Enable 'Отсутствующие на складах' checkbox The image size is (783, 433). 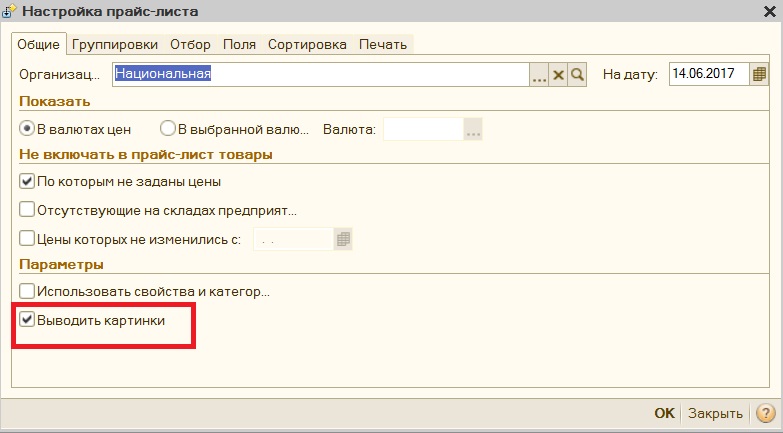point(27,210)
